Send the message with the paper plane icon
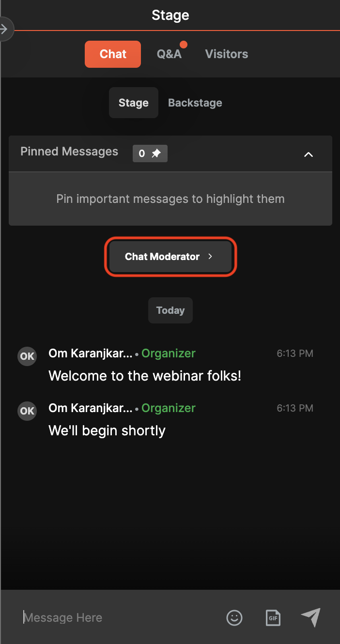 (310, 617)
